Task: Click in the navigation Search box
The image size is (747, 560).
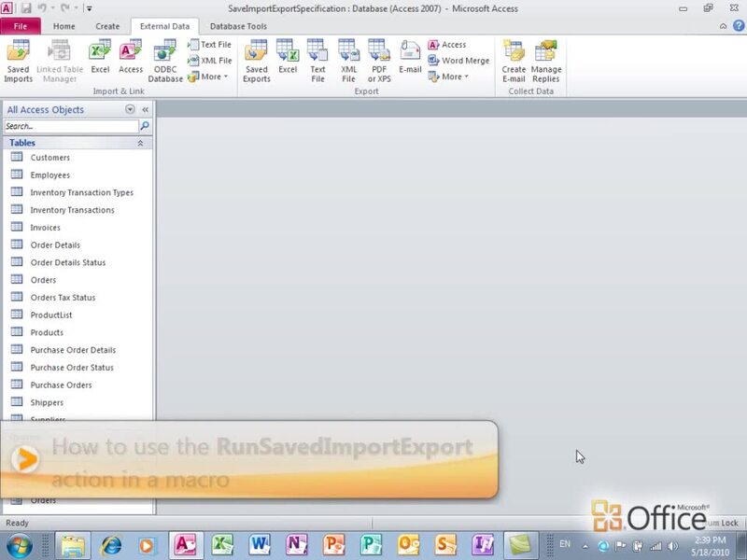Action: point(71,126)
